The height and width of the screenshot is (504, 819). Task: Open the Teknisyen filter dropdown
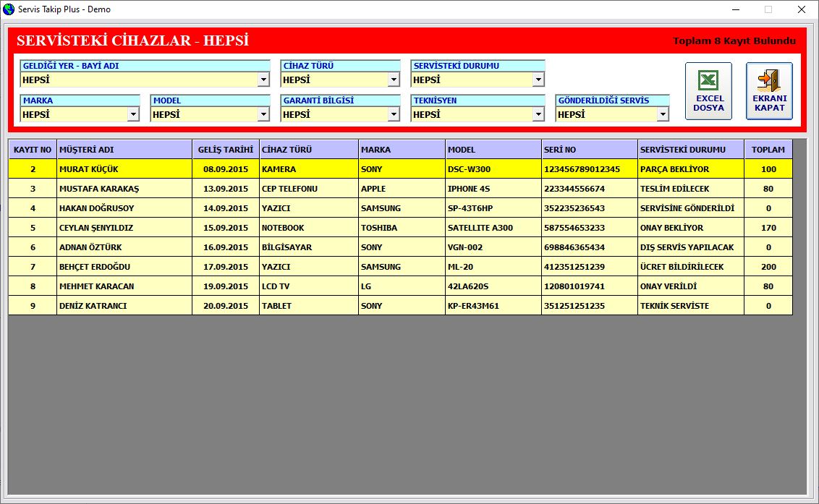(x=538, y=114)
